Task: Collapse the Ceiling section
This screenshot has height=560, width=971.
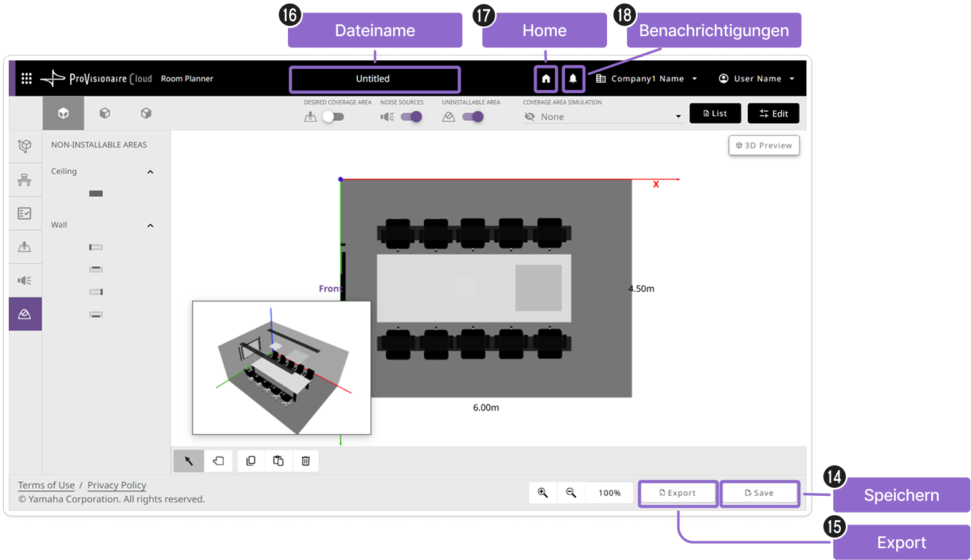Action: click(150, 172)
